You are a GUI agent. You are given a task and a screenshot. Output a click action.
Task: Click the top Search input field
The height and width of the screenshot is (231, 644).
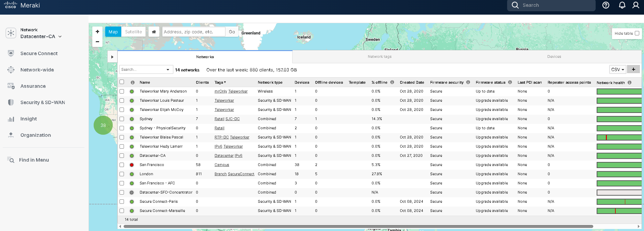tap(551, 5)
